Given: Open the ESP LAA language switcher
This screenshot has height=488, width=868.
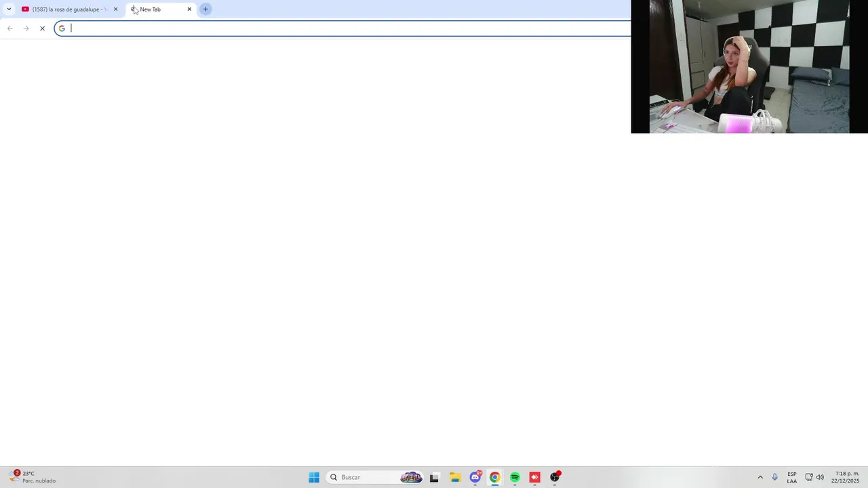Looking at the screenshot, I should [x=792, y=477].
